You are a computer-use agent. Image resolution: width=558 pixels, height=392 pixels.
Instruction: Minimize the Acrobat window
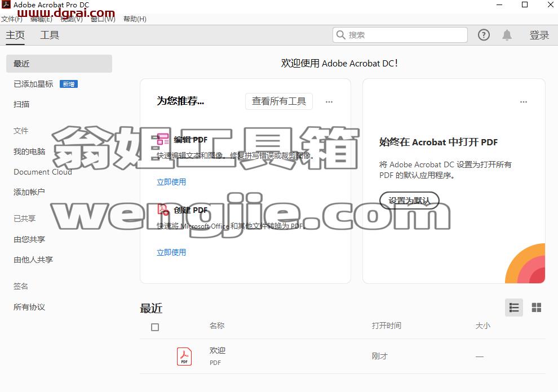click(x=499, y=5)
